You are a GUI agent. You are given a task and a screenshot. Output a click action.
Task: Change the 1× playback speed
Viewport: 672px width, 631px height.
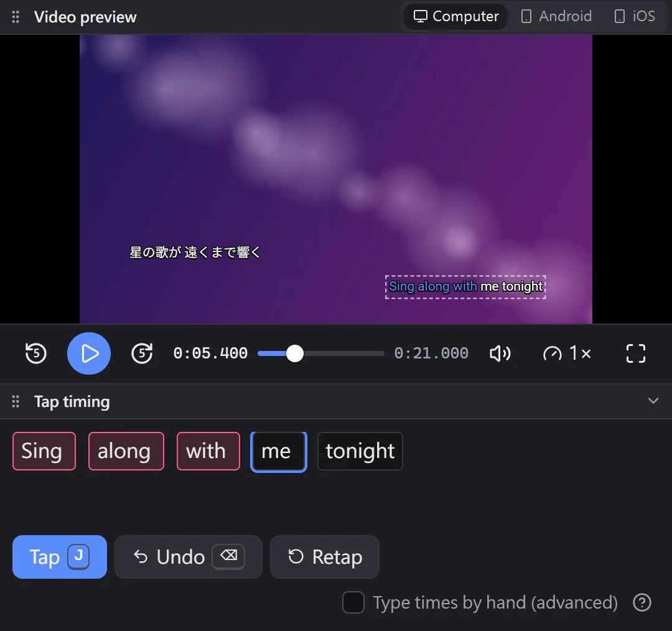pyautogui.click(x=567, y=353)
